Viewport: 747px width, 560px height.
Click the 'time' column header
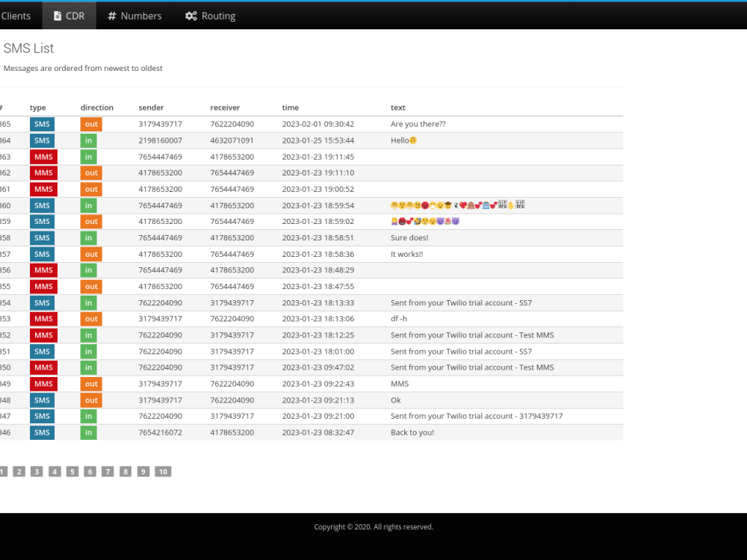point(291,108)
